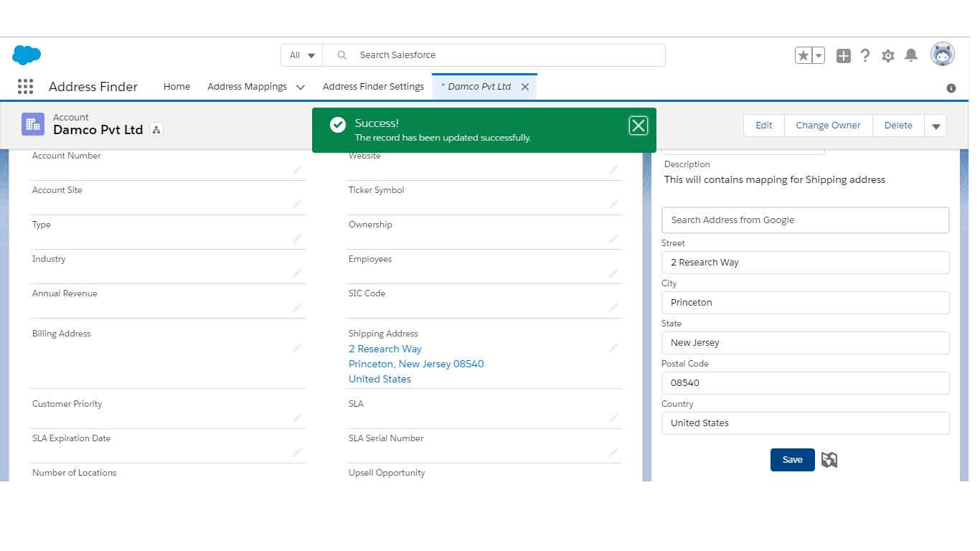Open the Address Finder Settings tab
This screenshot has height=551, width=980.
373,86
